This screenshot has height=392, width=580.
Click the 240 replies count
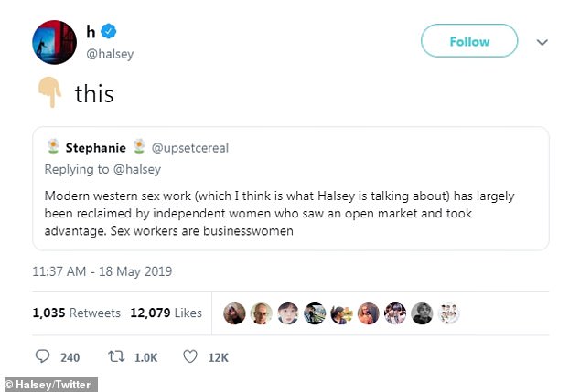(70, 357)
